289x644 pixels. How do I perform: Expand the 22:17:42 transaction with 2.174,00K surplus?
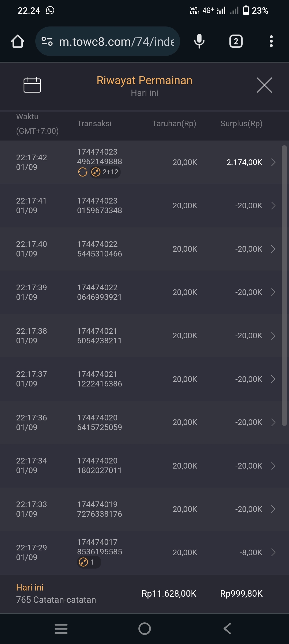273,162
